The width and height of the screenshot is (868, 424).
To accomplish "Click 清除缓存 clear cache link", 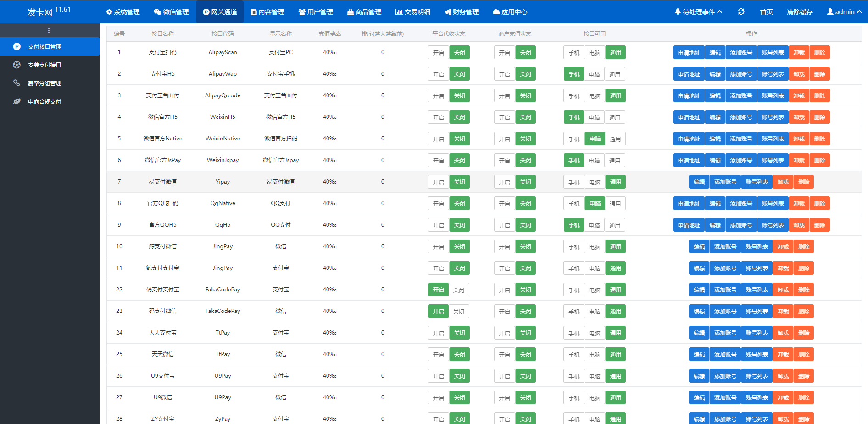I will point(800,12).
